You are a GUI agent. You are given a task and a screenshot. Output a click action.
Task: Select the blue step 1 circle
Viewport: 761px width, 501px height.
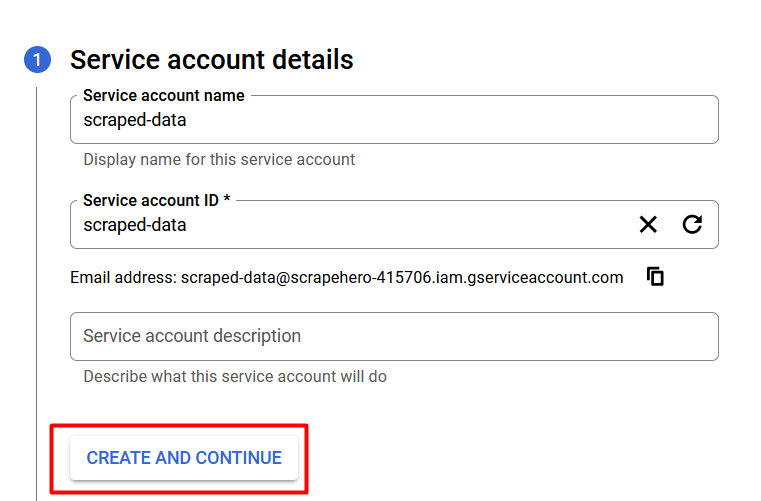tap(37, 60)
